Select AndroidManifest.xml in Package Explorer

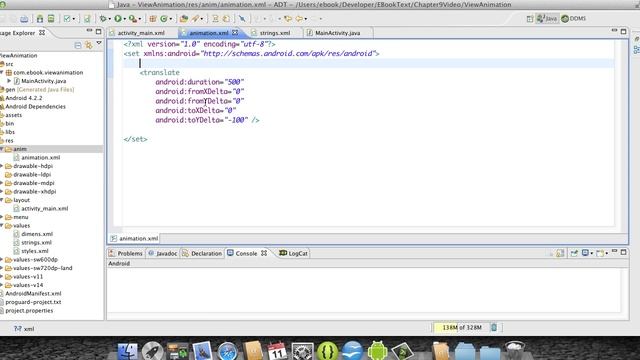(x=33, y=293)
